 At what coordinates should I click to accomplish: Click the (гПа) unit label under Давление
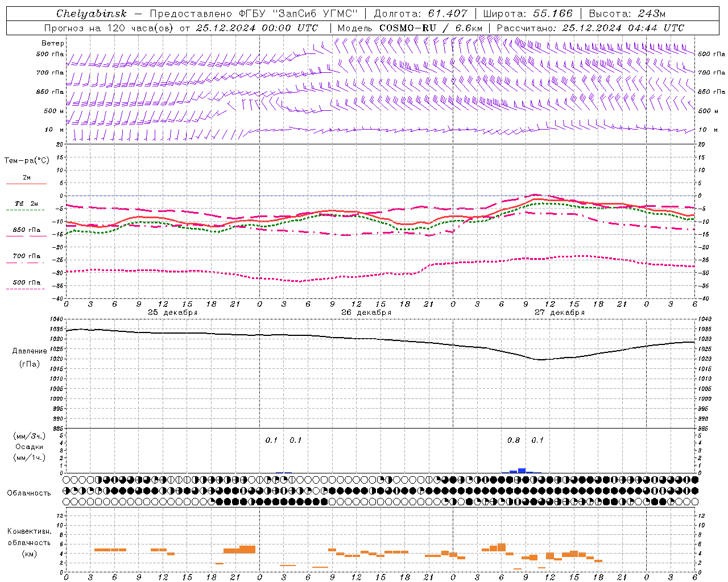(x=30, y=364)
